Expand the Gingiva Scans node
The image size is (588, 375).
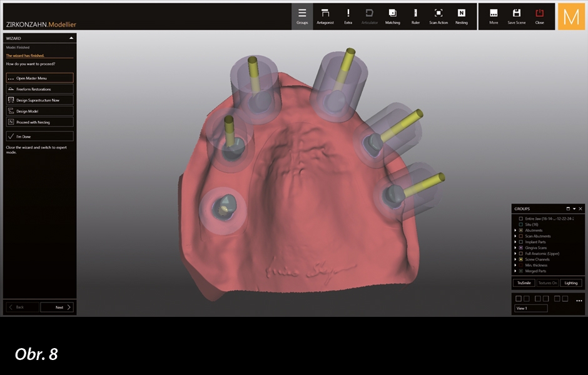(515, 247)
